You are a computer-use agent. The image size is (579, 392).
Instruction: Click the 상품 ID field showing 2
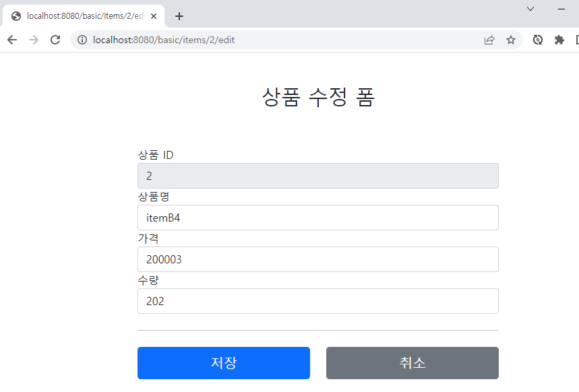click(x=318, y=176)
